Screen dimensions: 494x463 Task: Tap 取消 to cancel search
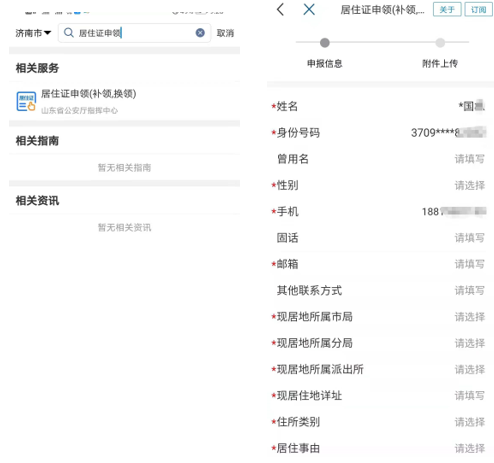[x=225, y=33]
